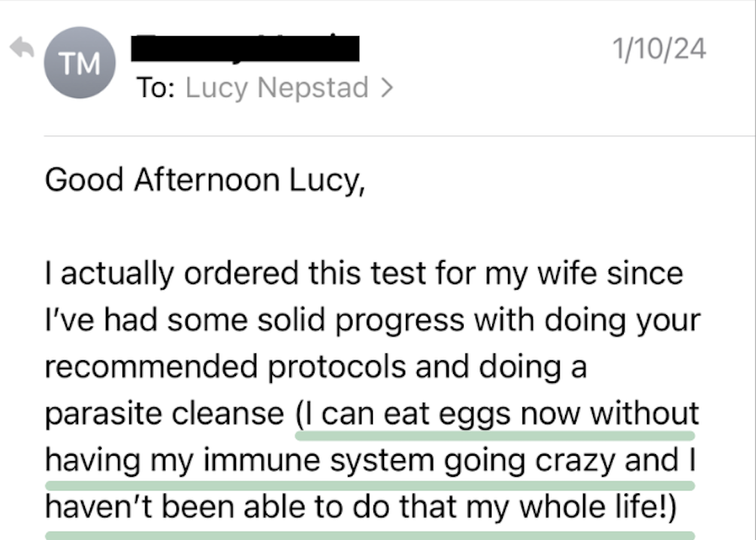This screenshot has height=540, width=756.
Task: Click the 1/10/24 date stamp
Action: (x=659, y=50)
